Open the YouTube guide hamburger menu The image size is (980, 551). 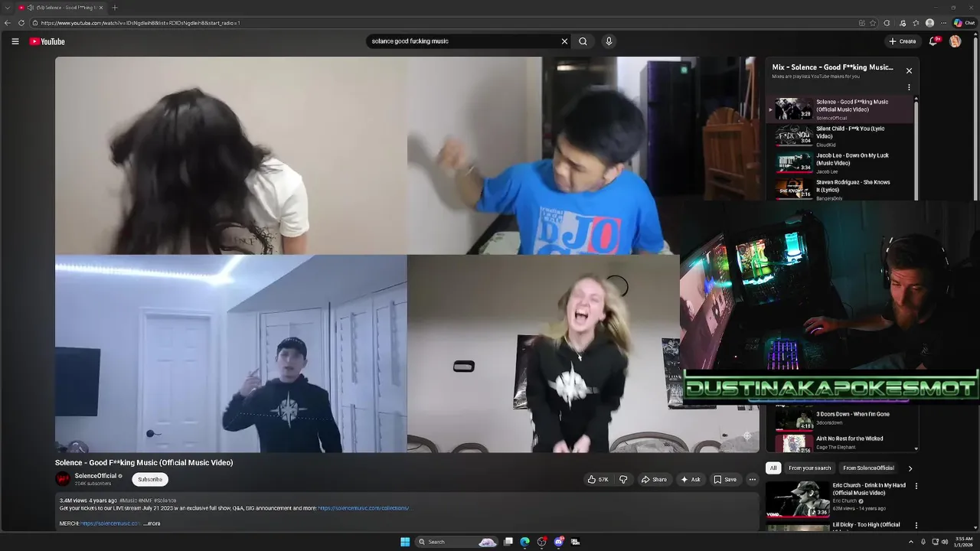pos(15,41)
